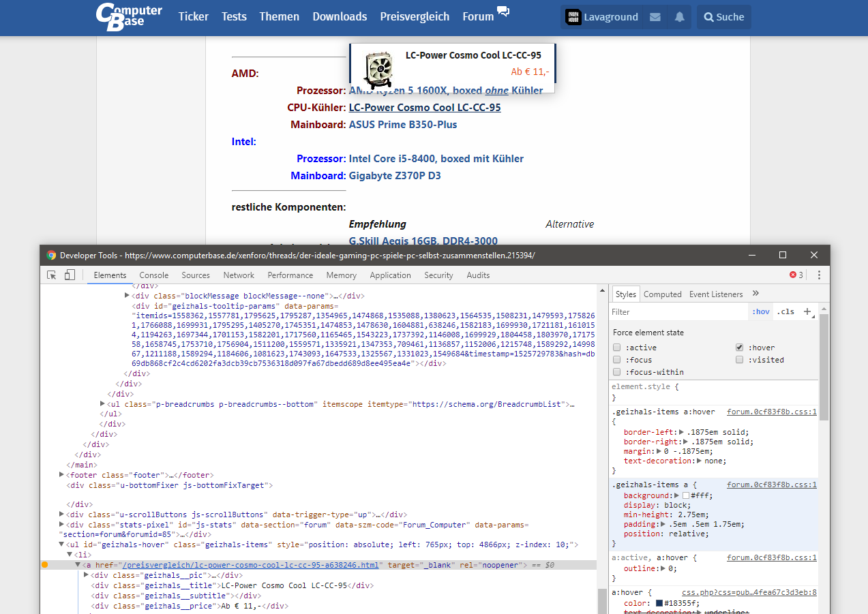Click the Suche magnifier search button
Image resolution: width=868 pixels, height=614 pixels.
[x=724, y=17]
